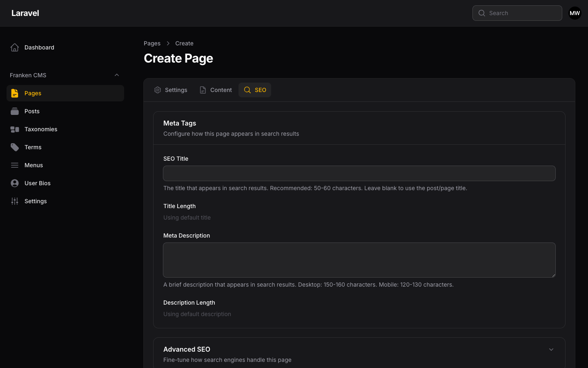Click the Laravel logo text
Viewport: 588px width, 368px height.
click(25, 13)
